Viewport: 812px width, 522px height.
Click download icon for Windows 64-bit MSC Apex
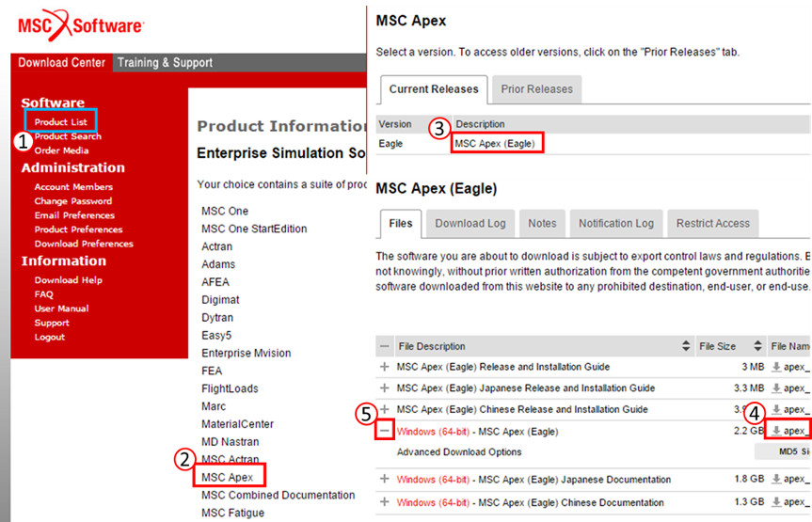tap(776, 431)
